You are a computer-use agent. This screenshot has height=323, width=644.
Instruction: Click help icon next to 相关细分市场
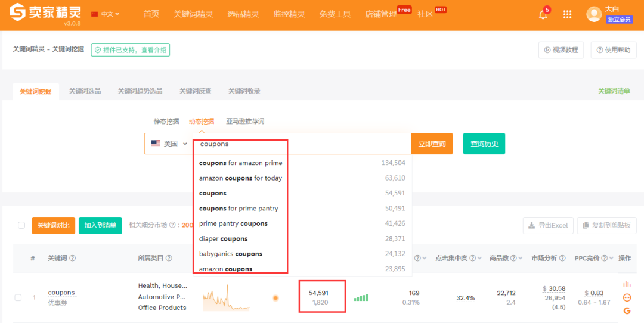point(172,225)
